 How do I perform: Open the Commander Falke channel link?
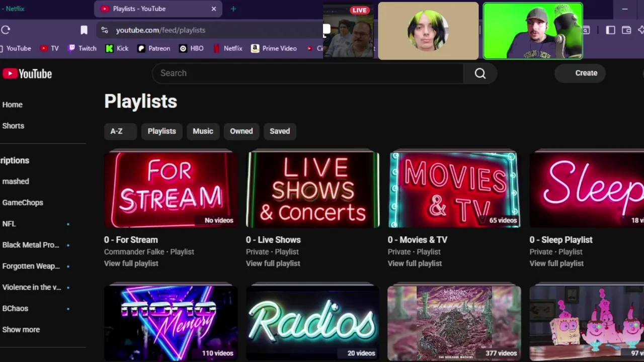pos(134,252)
